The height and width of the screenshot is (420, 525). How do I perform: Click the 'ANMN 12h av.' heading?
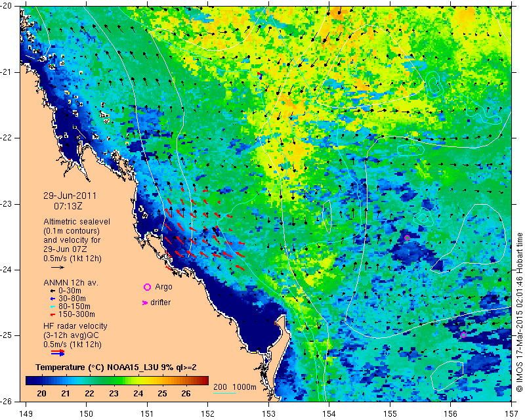[71, 282]
